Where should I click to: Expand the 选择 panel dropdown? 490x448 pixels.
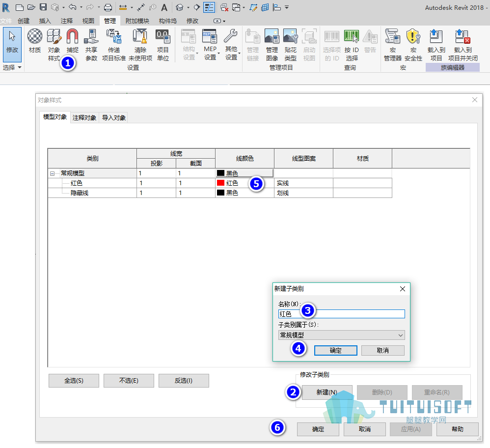[12, 67]
